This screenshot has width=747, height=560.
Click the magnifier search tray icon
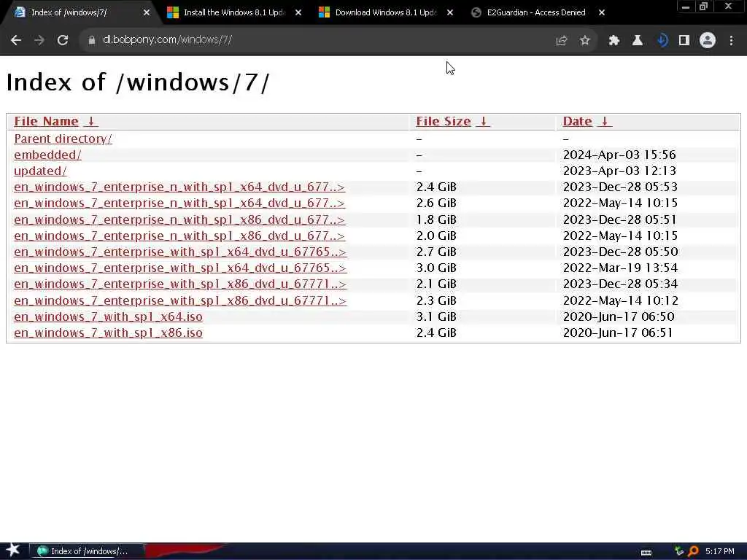693,551
